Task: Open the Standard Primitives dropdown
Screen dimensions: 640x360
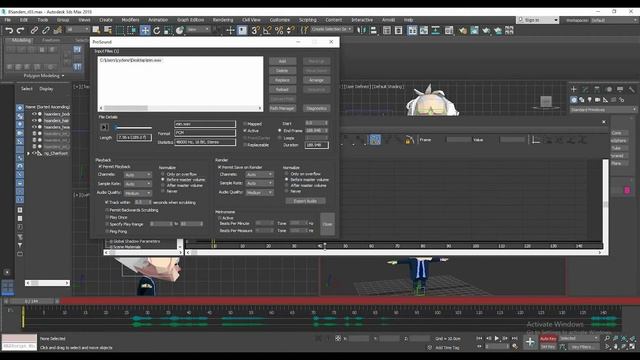Action: click(603, 110)
